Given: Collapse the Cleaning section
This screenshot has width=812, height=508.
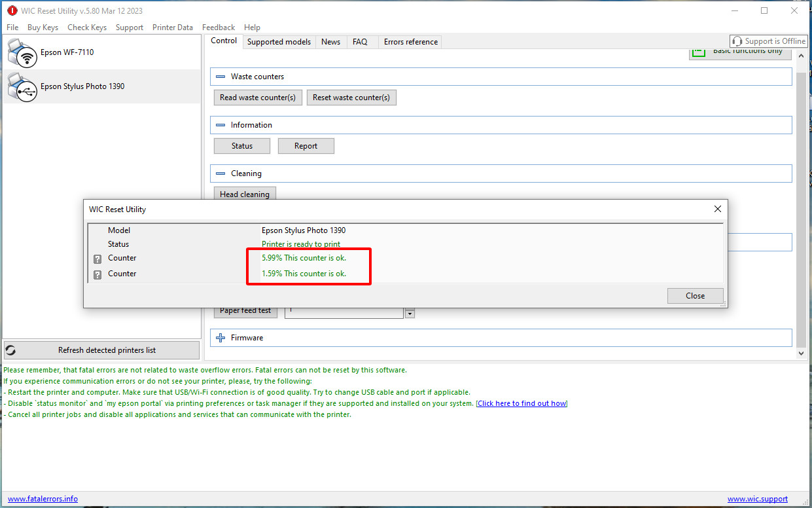Looking at the screenshot, I should [221, 173].
